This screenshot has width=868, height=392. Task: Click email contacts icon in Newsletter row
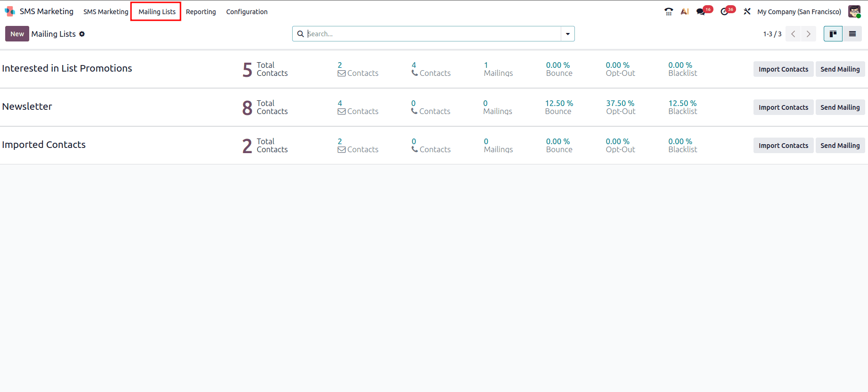342,111
